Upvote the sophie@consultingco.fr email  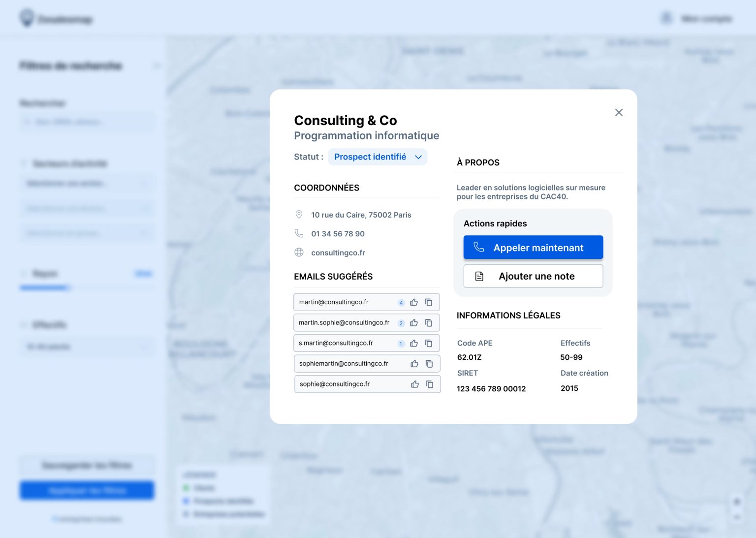pos(415,384)
